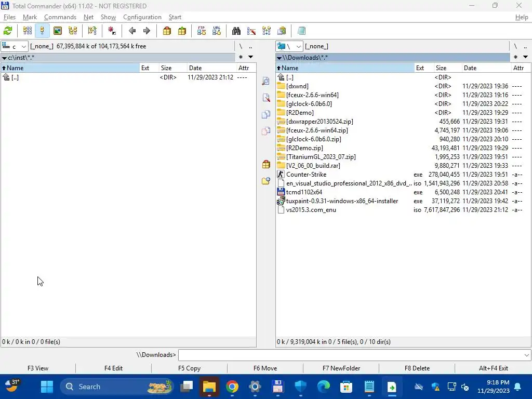Sort right panel by Size column header
The image size is (532, 399).
pos(447,68)
